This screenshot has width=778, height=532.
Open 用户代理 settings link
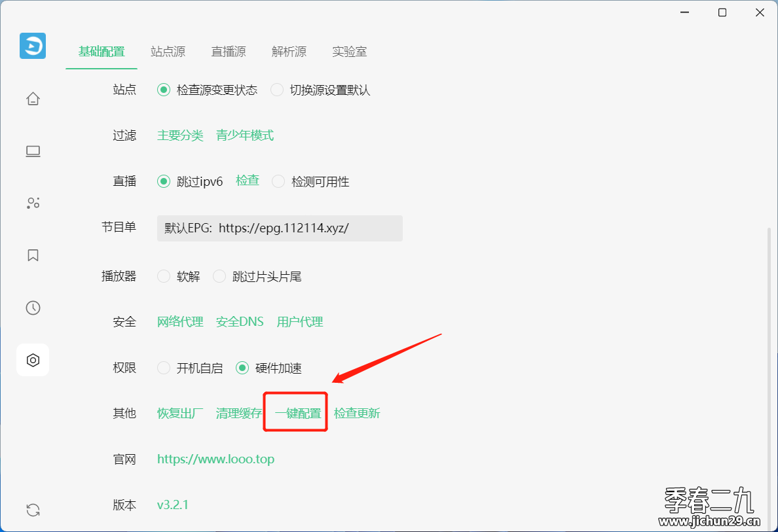click(x=300, y=322)
